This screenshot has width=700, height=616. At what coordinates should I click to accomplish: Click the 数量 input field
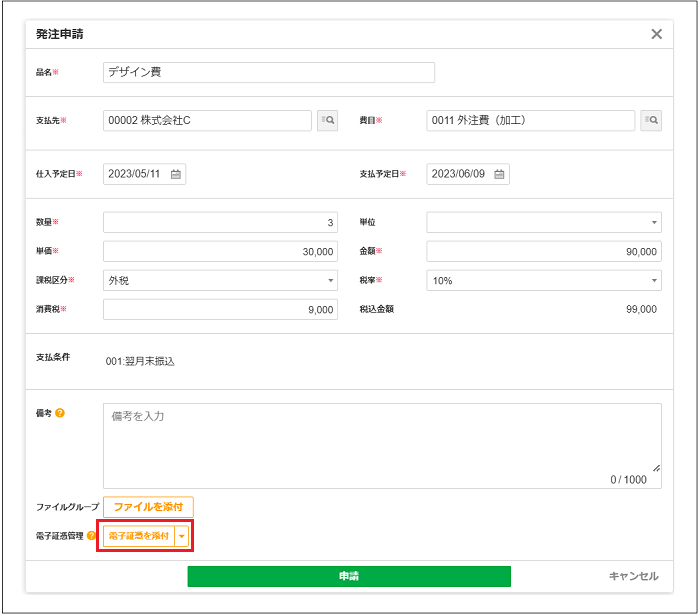[220, 222]
